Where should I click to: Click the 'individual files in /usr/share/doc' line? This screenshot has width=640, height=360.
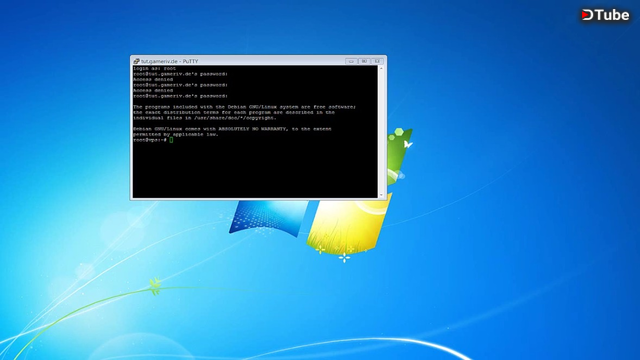click(x=205, y=118)
